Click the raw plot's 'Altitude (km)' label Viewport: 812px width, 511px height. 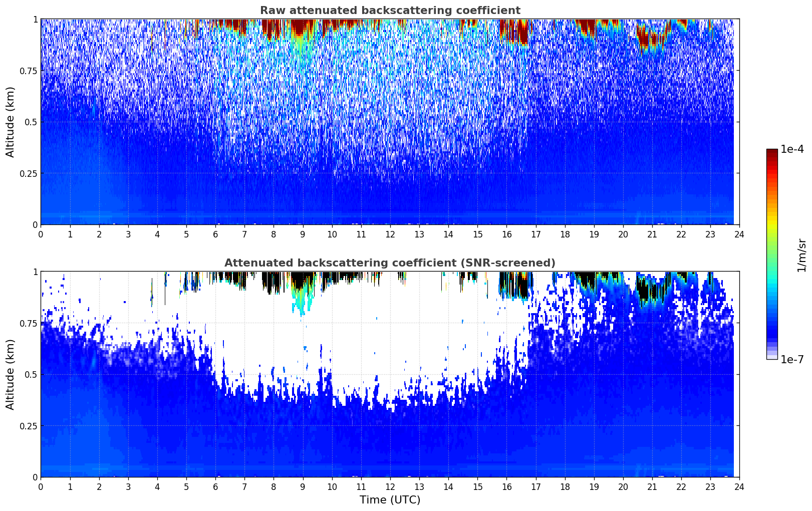point(11,122)
